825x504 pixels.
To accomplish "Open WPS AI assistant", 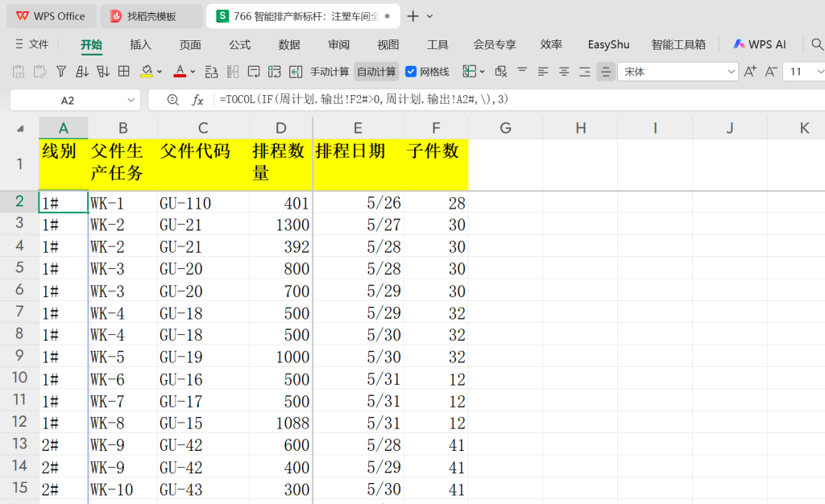I will (x=760, y=44).
